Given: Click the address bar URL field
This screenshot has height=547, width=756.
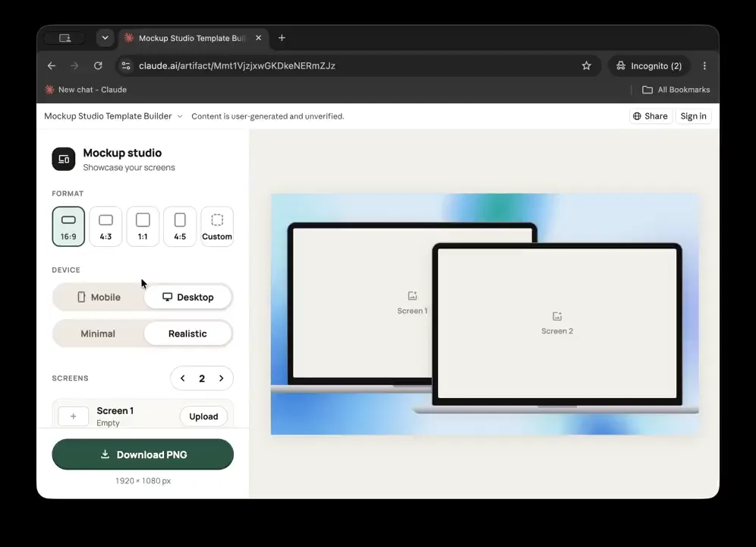Looking at the screenshot, I should [357, 65].
